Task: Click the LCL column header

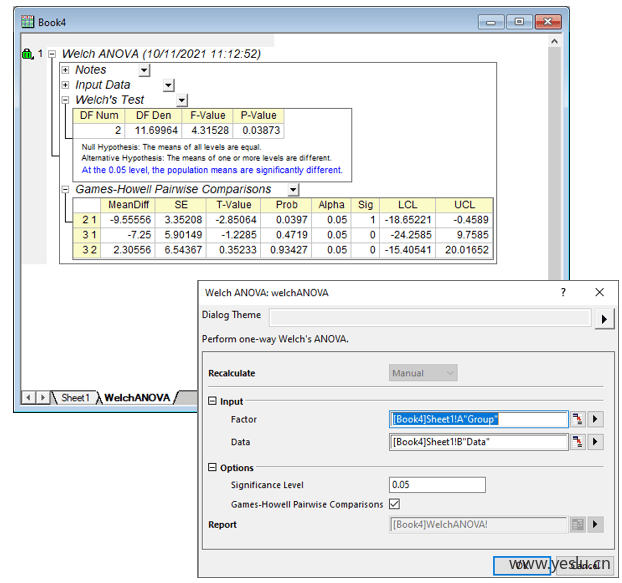Action: 407,205
